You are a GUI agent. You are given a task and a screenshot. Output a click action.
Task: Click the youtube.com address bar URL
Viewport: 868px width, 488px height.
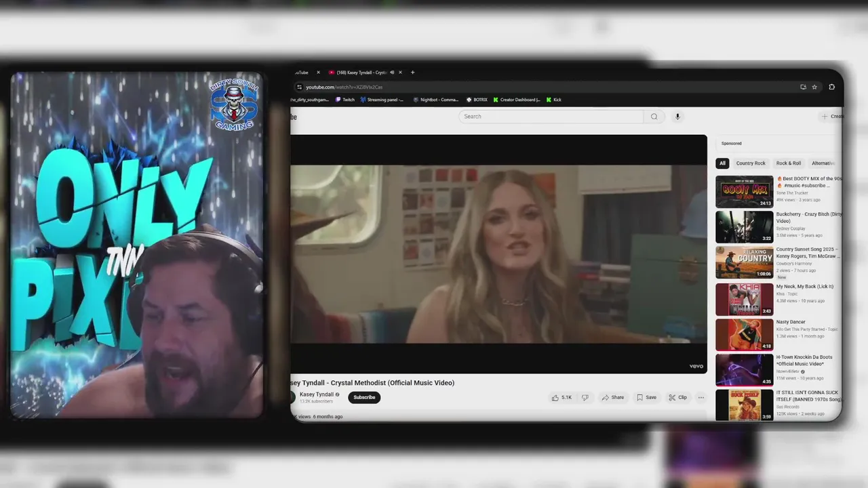(344, 87)
